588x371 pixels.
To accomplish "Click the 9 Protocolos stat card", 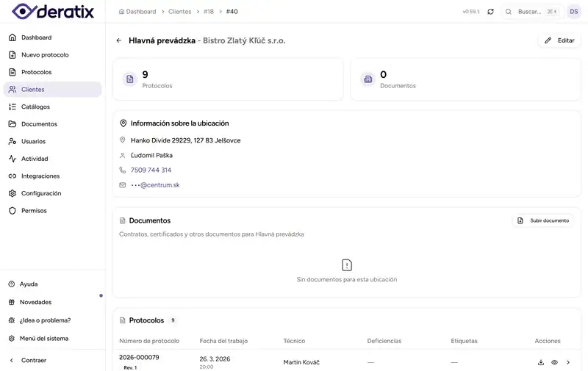I will click(x=228, y=79).
